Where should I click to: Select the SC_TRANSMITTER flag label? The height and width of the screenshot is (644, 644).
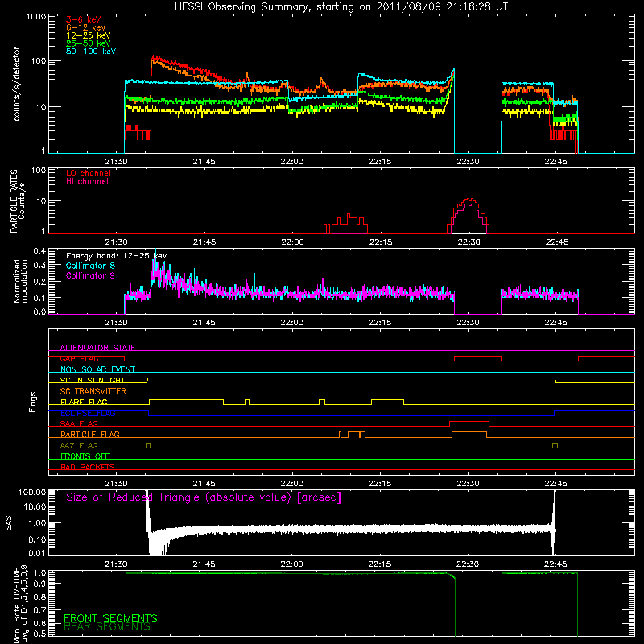click(93, 391)
